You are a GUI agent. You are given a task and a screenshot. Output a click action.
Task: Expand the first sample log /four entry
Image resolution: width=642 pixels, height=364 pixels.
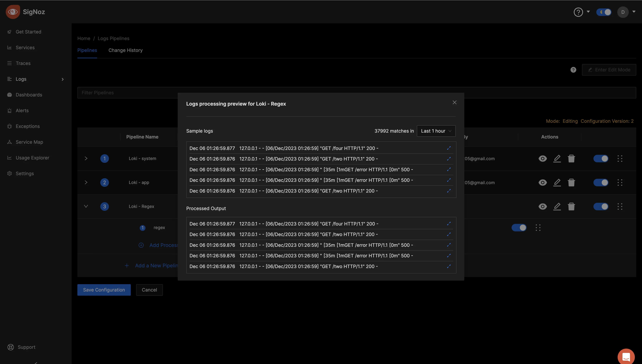[x=449, y=148]
